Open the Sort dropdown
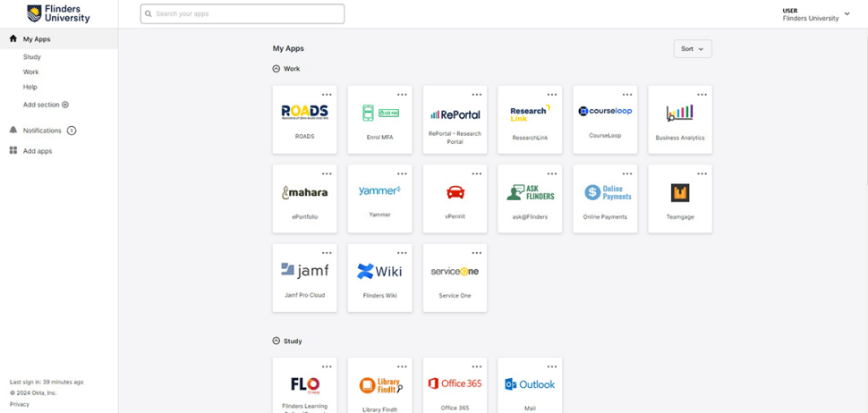 pyautogui.click(x=693, y=48)
